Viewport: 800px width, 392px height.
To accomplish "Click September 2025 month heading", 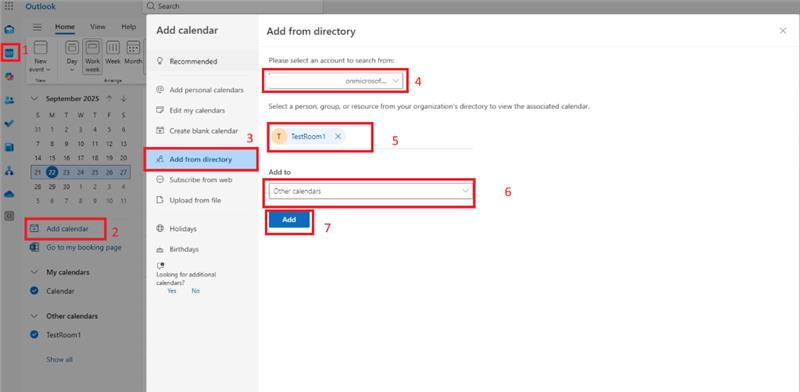I will click(71, 99).
